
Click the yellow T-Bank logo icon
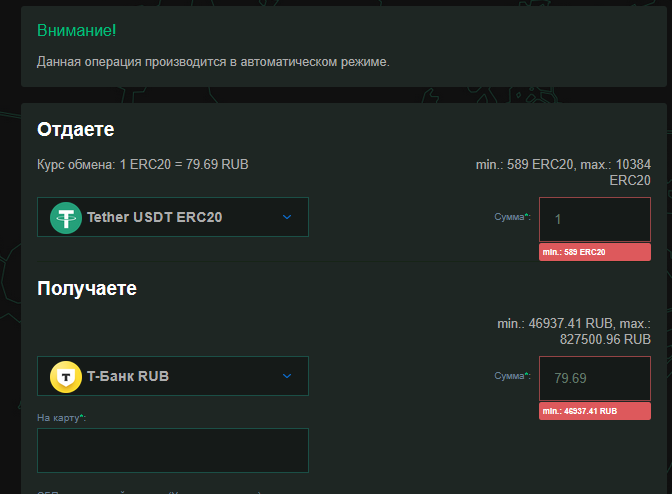67,376
